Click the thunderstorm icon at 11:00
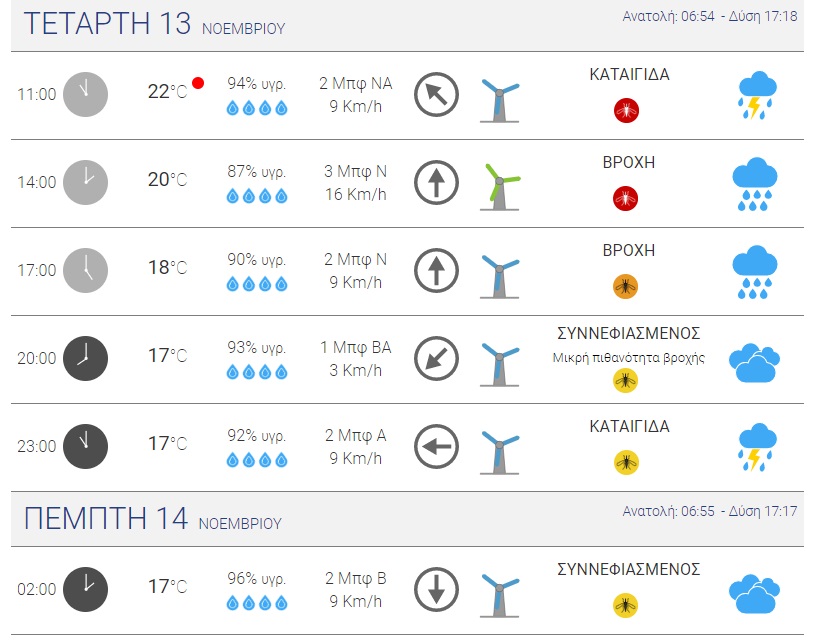Image resolution: width=827 pixels, height=643 pixels. [x=756, y=95]
